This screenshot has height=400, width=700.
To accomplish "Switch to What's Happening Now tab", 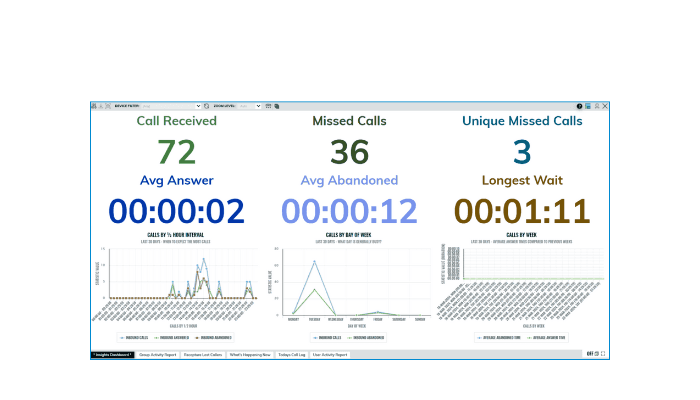I will coord(250,354).
